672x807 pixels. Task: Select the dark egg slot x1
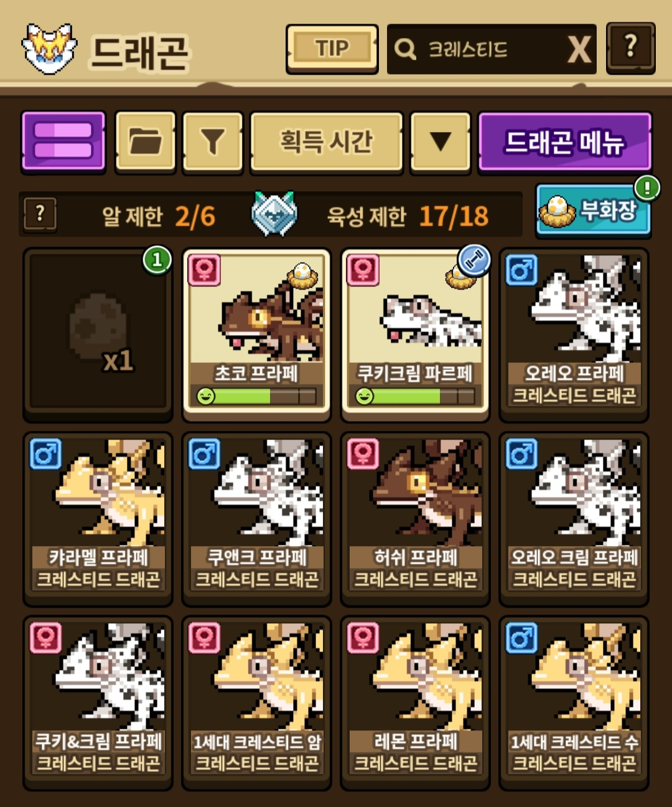pyautogui.click(x=98, y=334)
